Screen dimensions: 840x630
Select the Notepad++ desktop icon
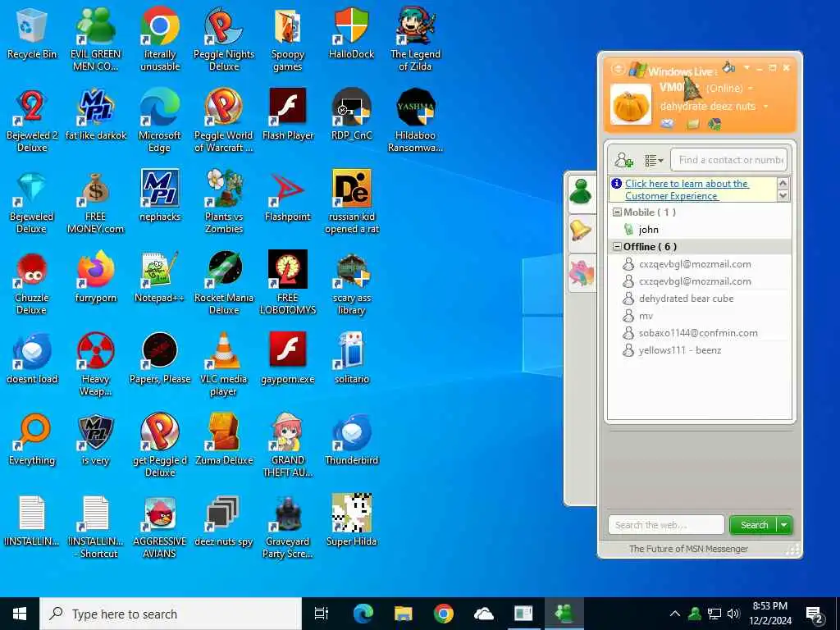click(x=160, y=277)
